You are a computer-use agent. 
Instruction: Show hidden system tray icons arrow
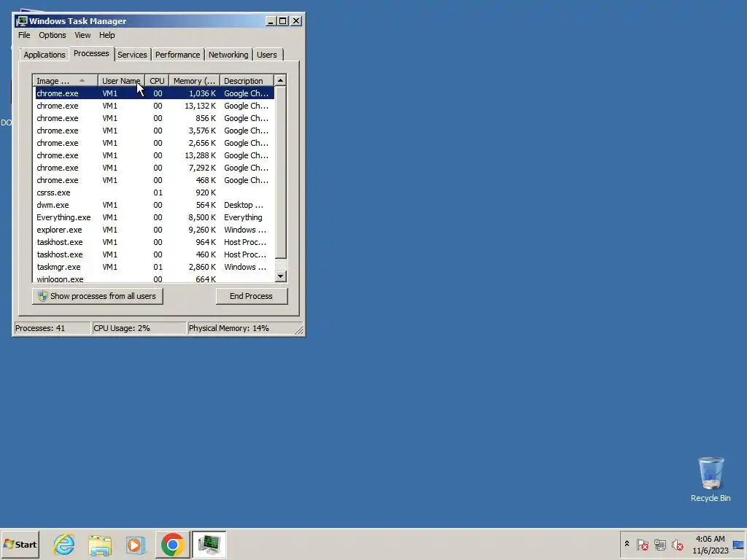pos(627,544)
